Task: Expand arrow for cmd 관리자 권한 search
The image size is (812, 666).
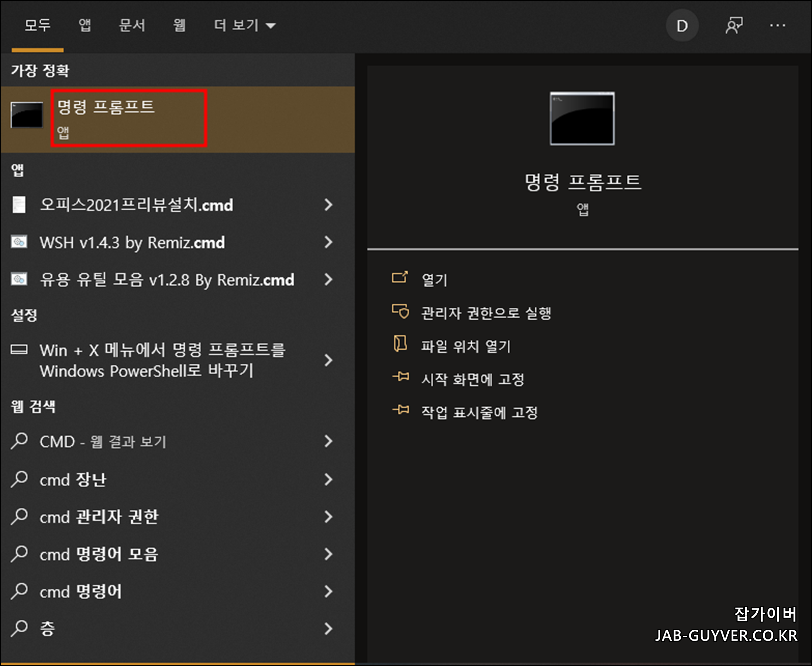Action: pyautogui.click(x=328, y=517)
